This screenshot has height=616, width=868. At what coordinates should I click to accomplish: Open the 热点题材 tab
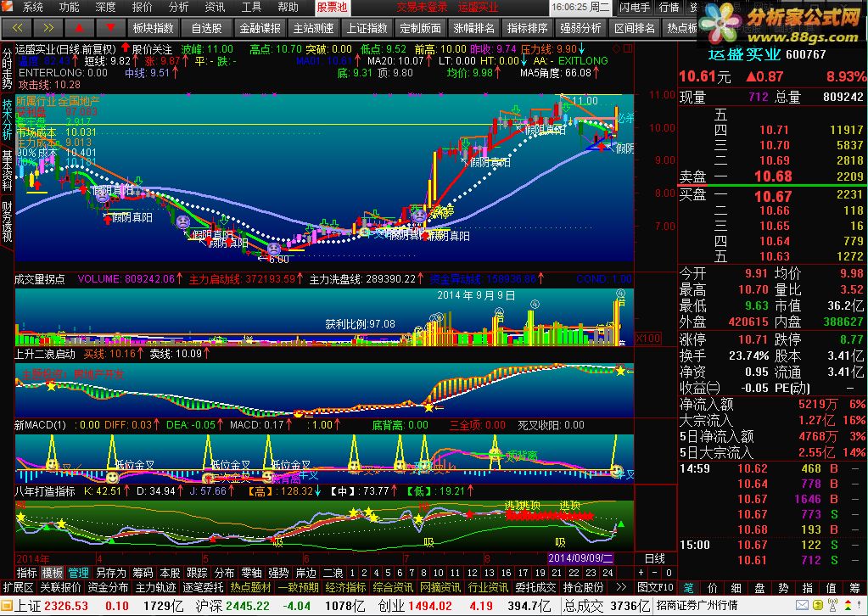point(251,587)
